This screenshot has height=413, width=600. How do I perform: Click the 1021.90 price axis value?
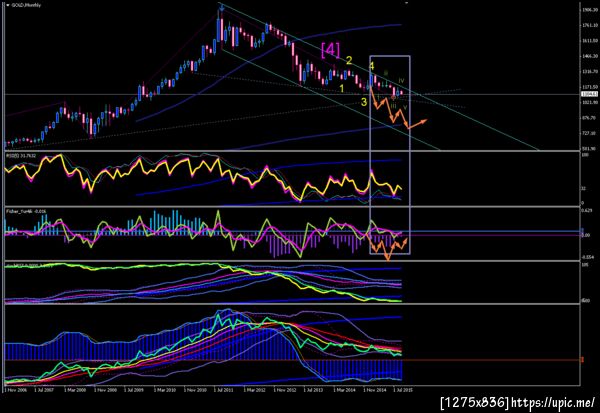click(x=590, y=103)
